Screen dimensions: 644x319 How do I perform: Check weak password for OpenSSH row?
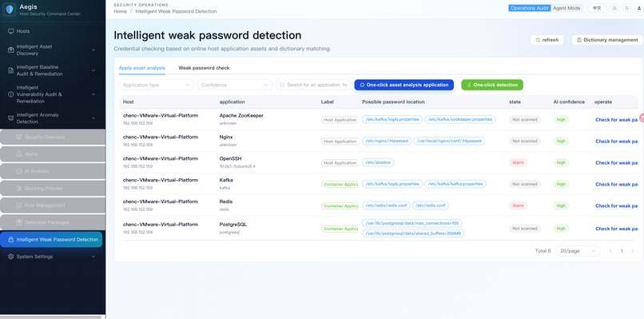[x=618, y=163]
